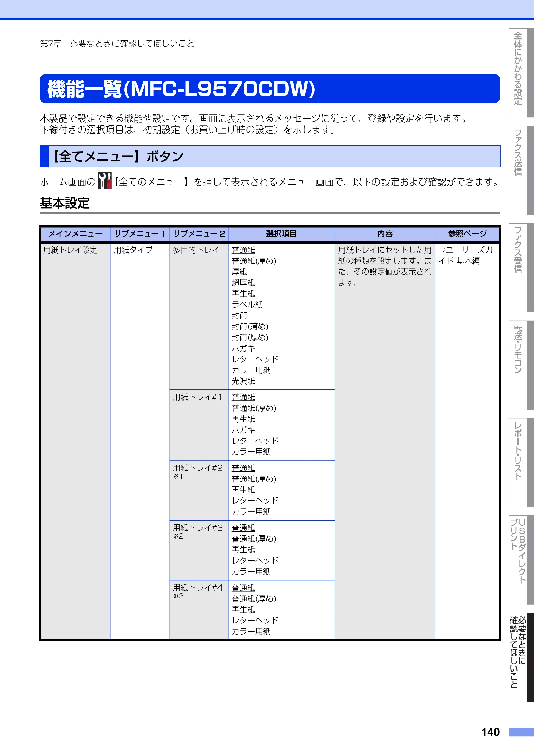
Task: Open the ファクス送信 side tab
Action: pos(521,170)
